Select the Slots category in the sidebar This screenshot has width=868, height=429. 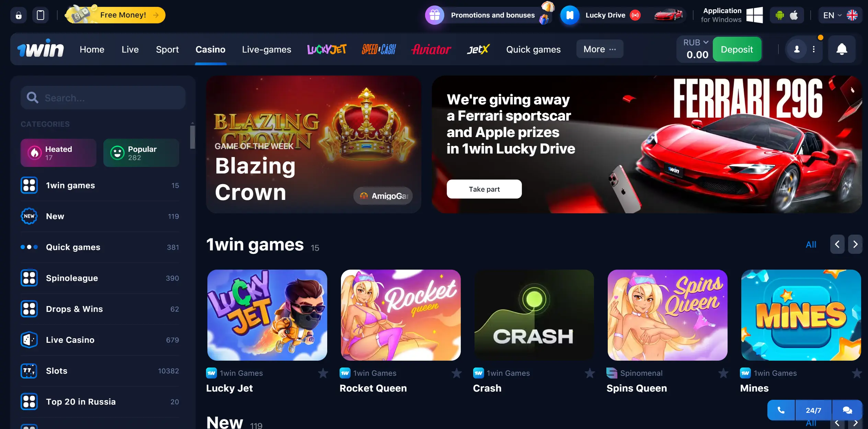pos(100,371)
